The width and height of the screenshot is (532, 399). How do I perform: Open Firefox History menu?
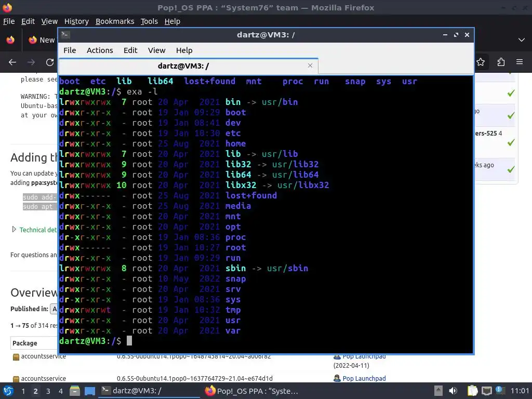click(76, 21)
